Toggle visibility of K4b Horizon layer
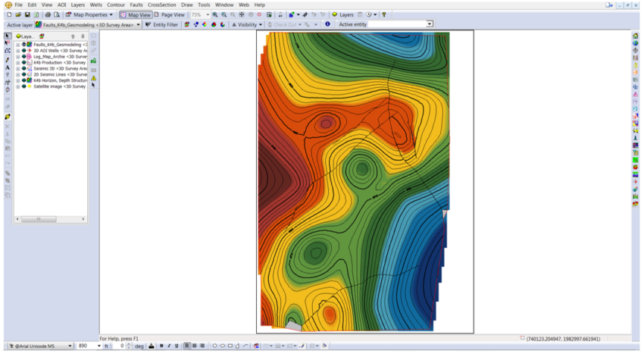 click(x=23, y=80)
